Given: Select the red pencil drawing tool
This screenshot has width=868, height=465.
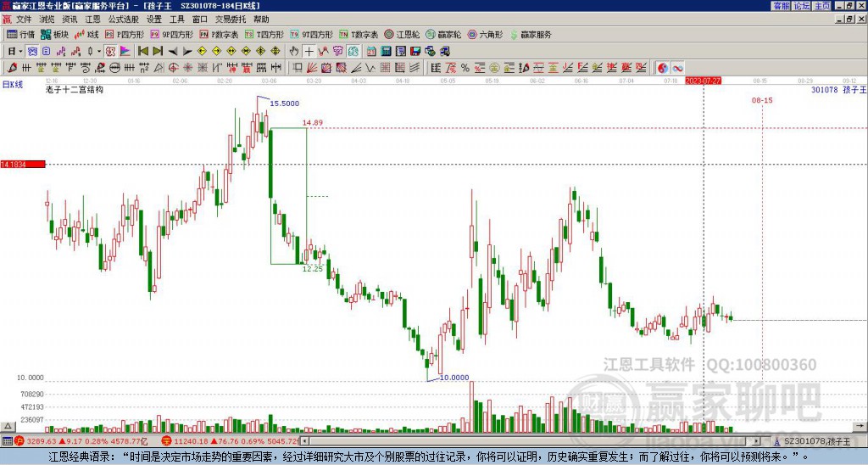Looking at the screenshot, I should click(x=12, y=68).
